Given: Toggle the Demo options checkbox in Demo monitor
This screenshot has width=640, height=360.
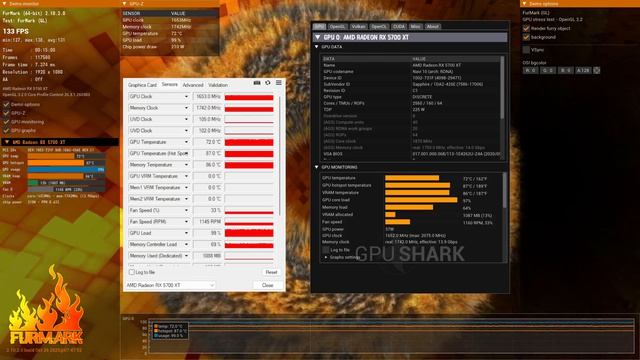Looking at the screenshot, I should 6,104.
